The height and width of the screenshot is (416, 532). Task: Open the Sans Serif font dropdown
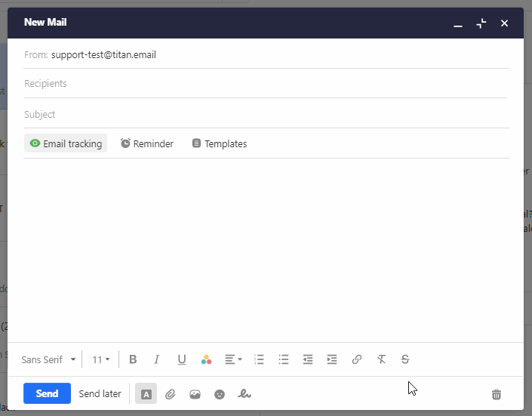pyautogui.click(x=48, y=359)
